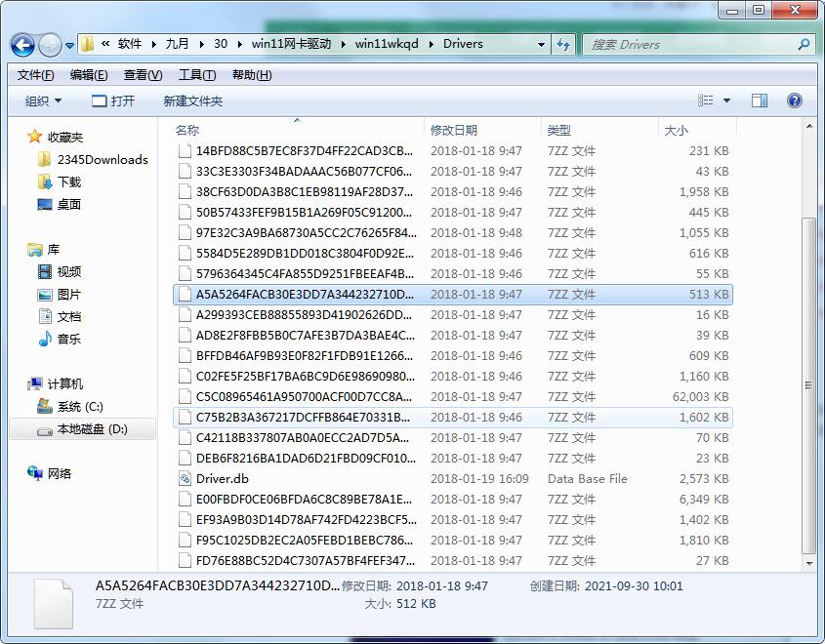The width and height of the screenshot is (825, 644).
Task: Open the 编辑(E) menu
Action: (x=89, y=75)
